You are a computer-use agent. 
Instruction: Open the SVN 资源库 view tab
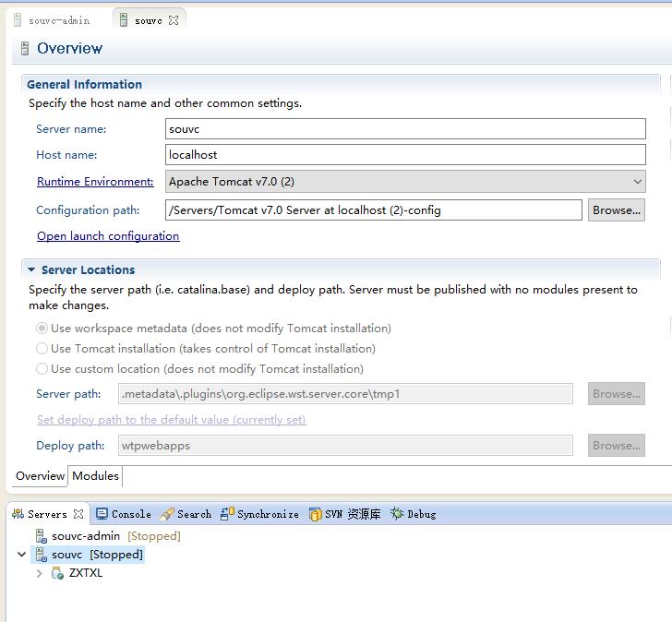345,514
